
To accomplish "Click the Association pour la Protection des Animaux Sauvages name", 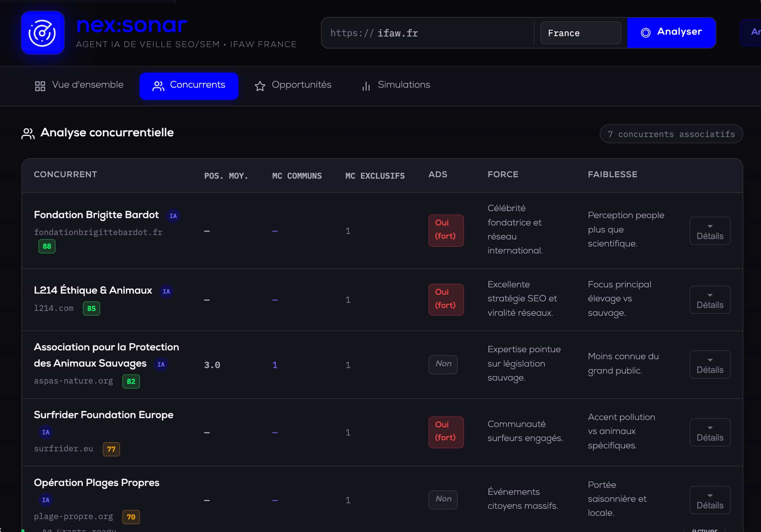I will point(106,355).
